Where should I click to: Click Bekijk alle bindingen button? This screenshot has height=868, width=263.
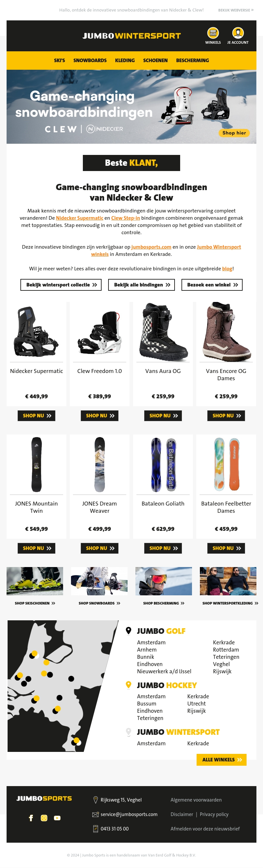coord(141,285)
